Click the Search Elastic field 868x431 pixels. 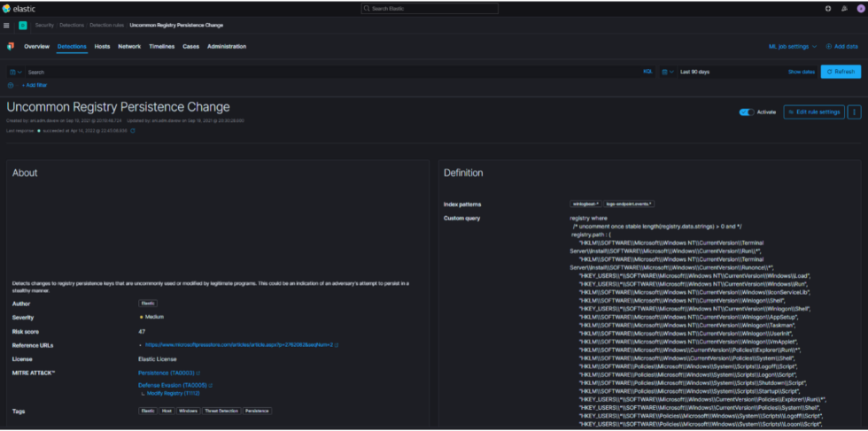430,9
